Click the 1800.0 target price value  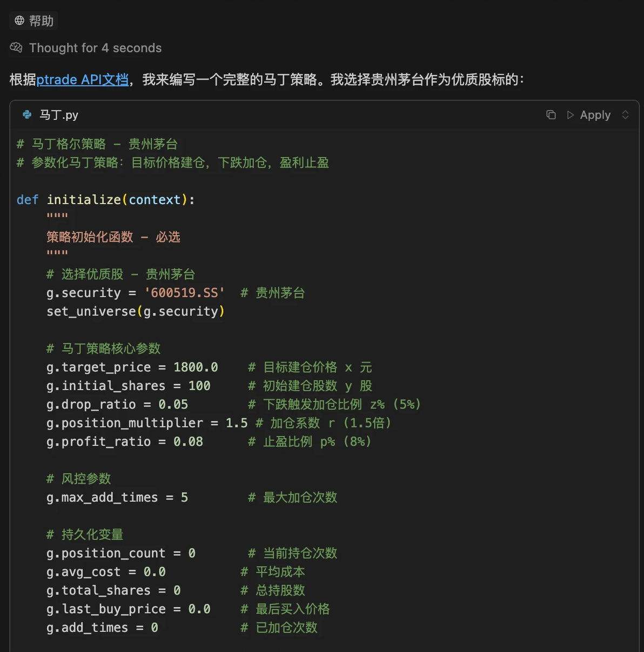click(x=196, y=367)
